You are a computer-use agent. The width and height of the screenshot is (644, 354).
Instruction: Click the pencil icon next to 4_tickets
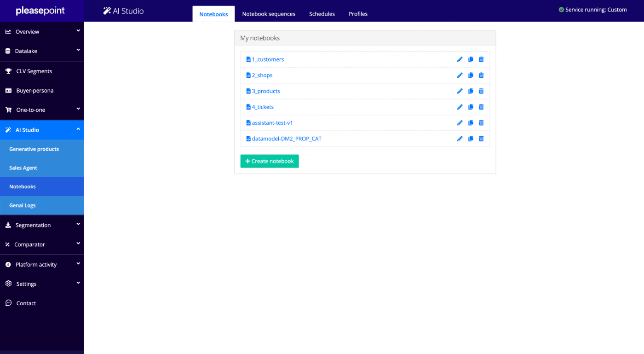click(460, 107)
